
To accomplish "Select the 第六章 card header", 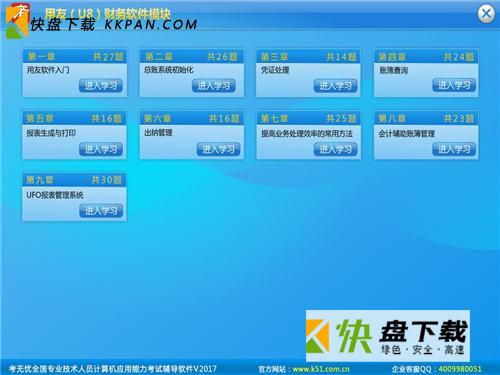I will coord(192,118).
